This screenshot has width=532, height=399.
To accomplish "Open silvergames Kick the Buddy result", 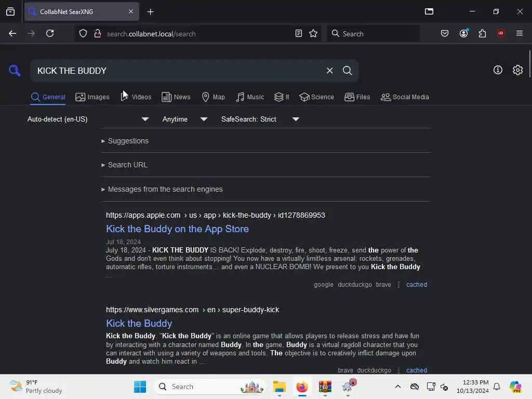I will click(139, 323).
